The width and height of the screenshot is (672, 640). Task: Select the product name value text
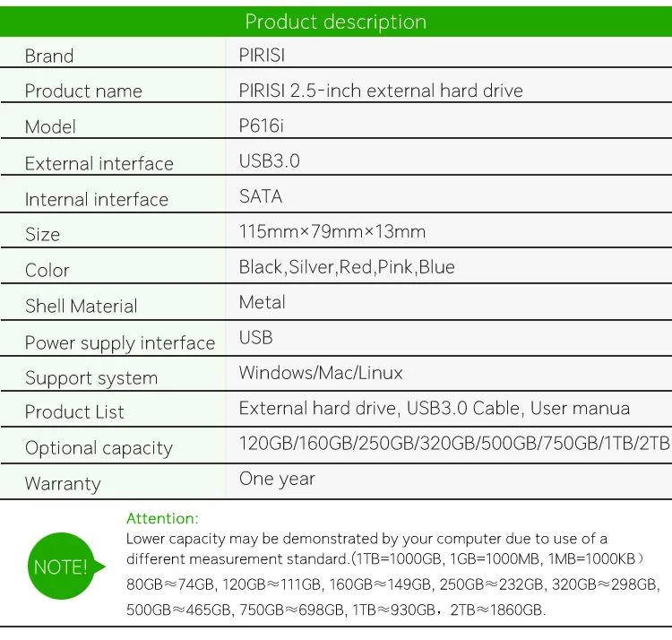(x=381, y=91)
